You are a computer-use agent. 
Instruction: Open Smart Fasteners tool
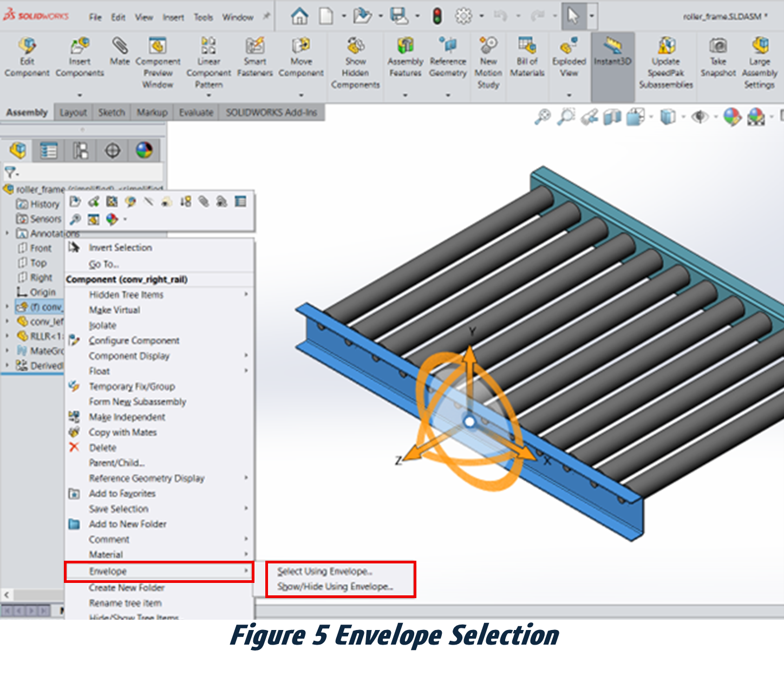(x=254, y=46)
